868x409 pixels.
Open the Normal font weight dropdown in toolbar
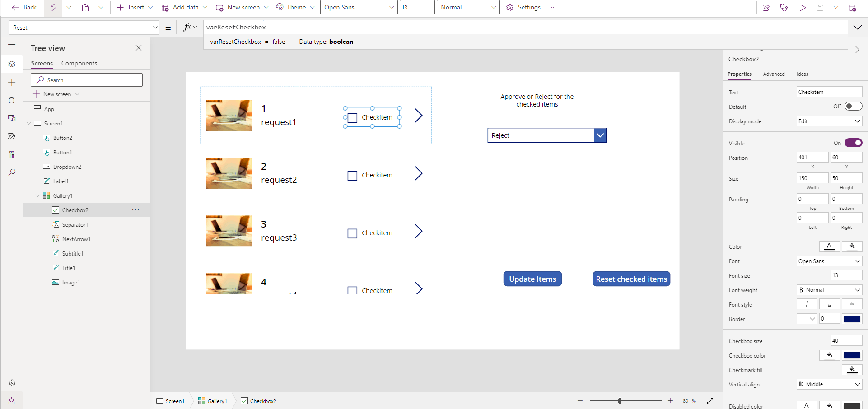(x=468, y=8)
